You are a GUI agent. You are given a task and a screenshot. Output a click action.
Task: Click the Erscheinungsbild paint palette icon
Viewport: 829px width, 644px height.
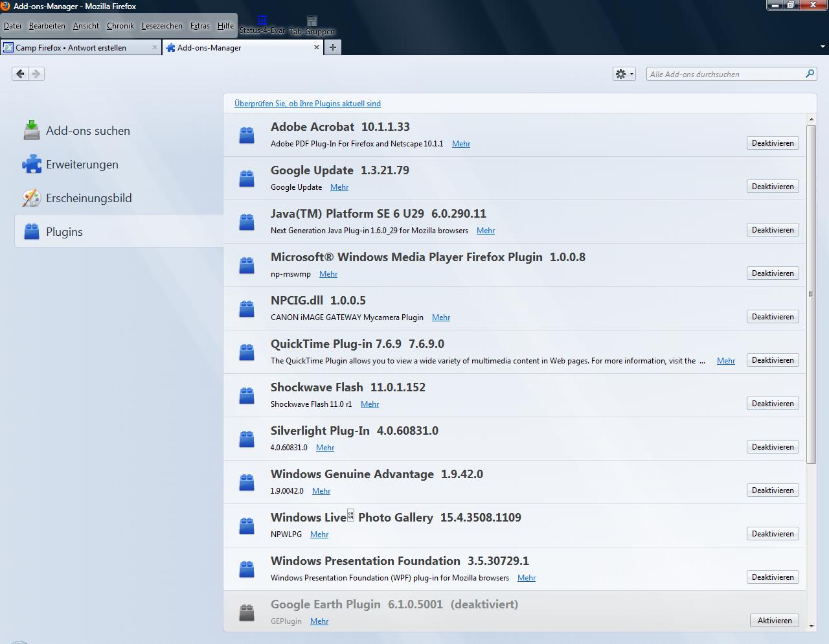[31, 198]
